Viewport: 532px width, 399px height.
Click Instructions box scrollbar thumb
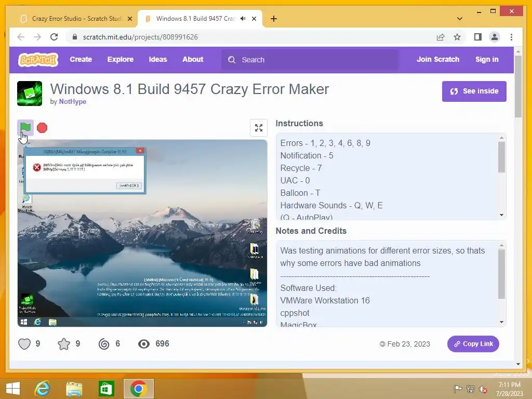501,157
